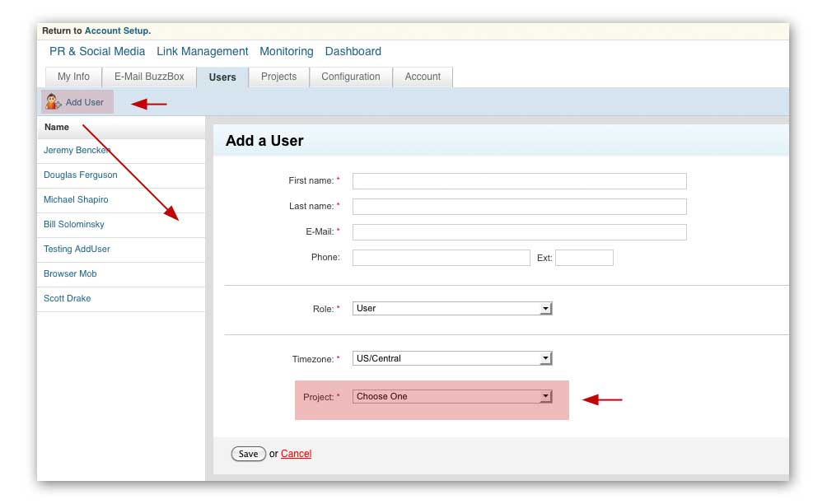
Task: Click the Add User person icon
Action: tap(53, 101)
